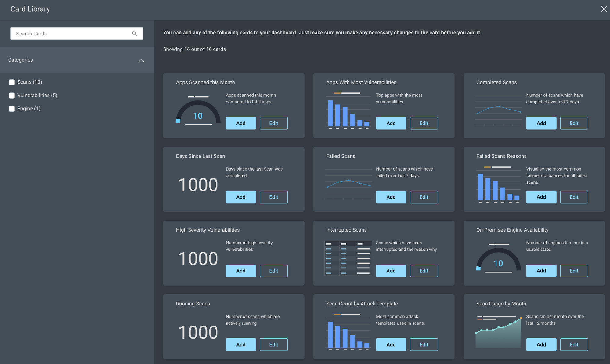Screen dimensions: 610x364
Task: Enable the Scans category checkbox
Action: 12,82
